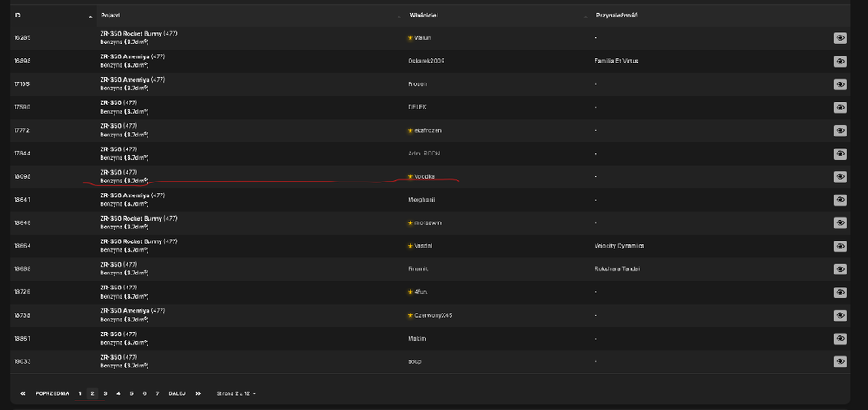Sort table by ID column
The image size is (868, 410).
[x=53, y=16]
